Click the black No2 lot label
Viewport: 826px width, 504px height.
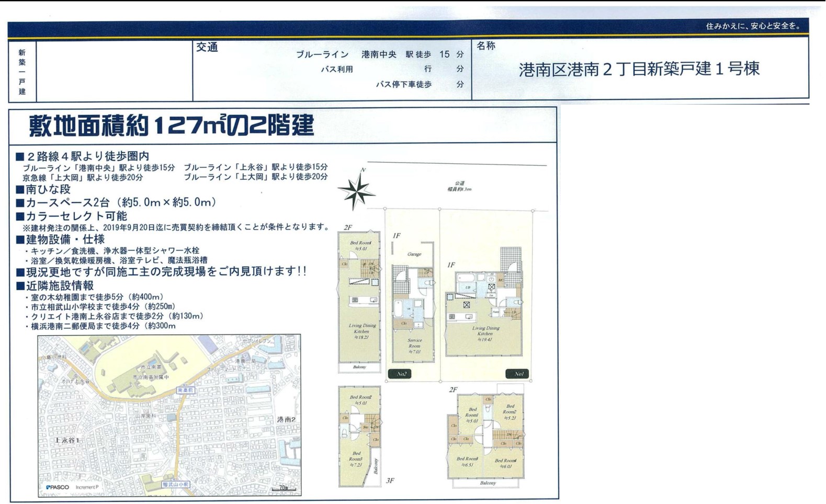pos(400,374)
